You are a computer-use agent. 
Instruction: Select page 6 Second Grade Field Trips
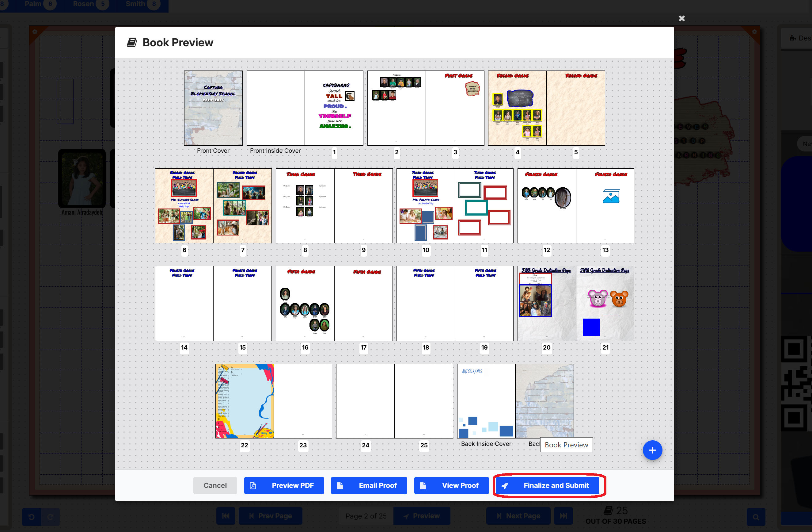[x=184, y=205]
